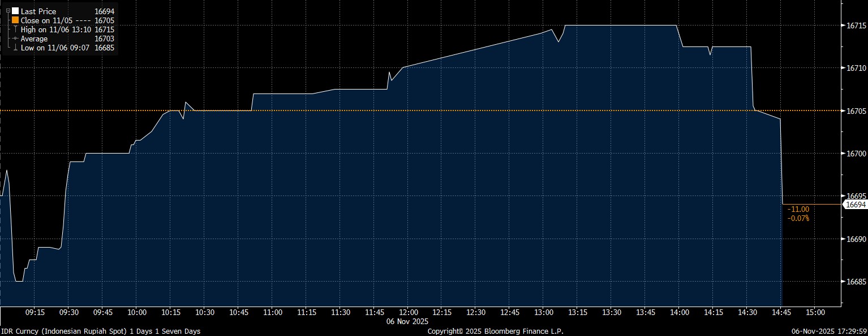
Task: Click the -0.07% percent change label
Action: point(798,218)
